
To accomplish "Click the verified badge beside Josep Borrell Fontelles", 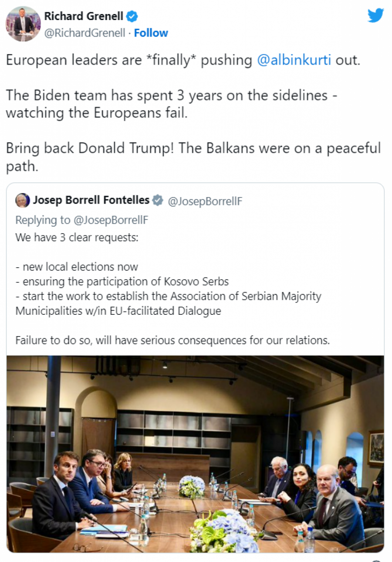I will pos(158,201).
